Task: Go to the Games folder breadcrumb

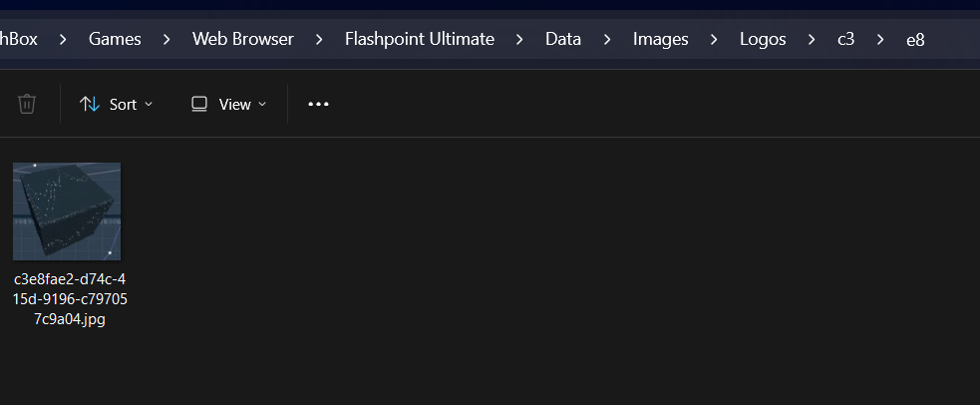Action: click(x=115, y=39)
